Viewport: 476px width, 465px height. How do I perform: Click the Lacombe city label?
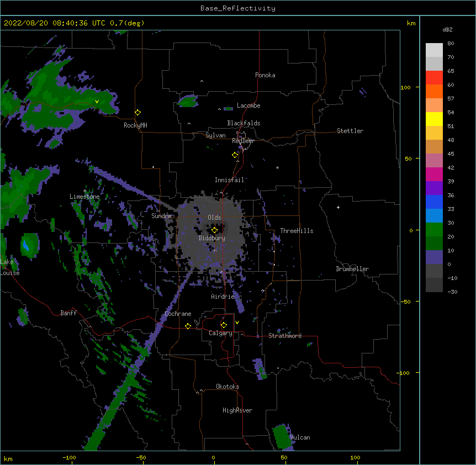pyautogui.click(x=248, y=105)
